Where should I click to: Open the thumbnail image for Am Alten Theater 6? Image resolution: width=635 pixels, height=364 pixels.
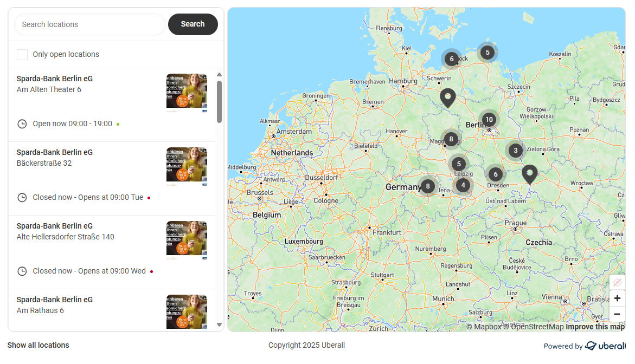click(x=187, y=93)
